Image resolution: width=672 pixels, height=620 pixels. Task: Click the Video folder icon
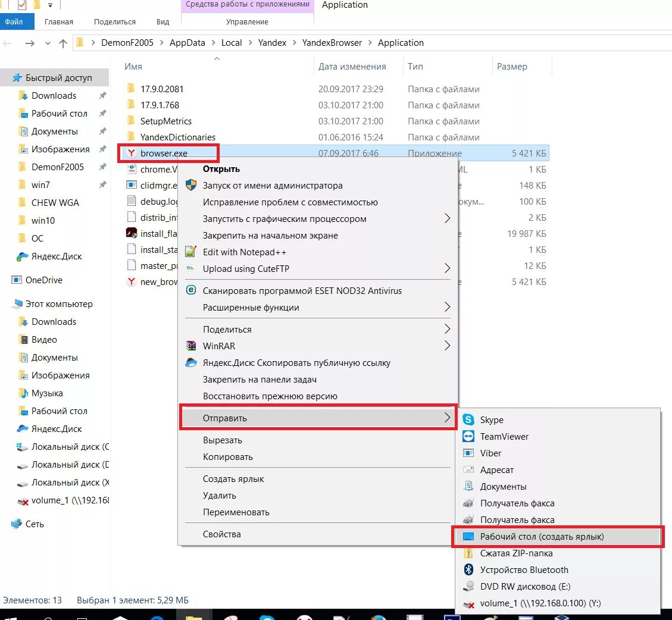[24, 339]
